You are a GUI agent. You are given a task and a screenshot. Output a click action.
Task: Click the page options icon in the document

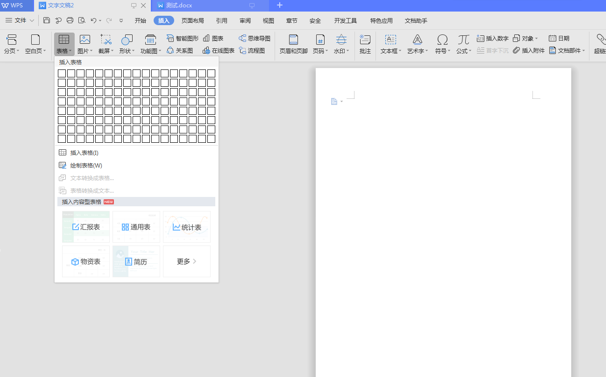coord(334,101)
